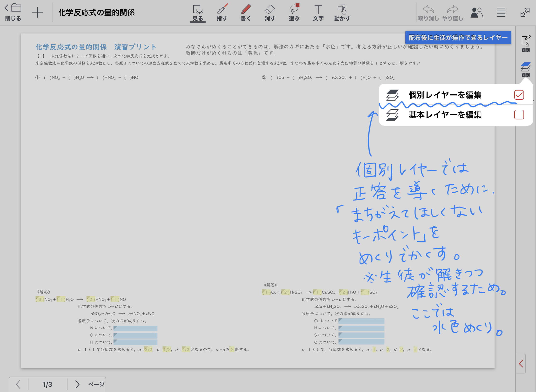Flip the blue めくり cover beside Nについて
The height and width of the screenshot is (392, 536).
(x=135, y=328)
